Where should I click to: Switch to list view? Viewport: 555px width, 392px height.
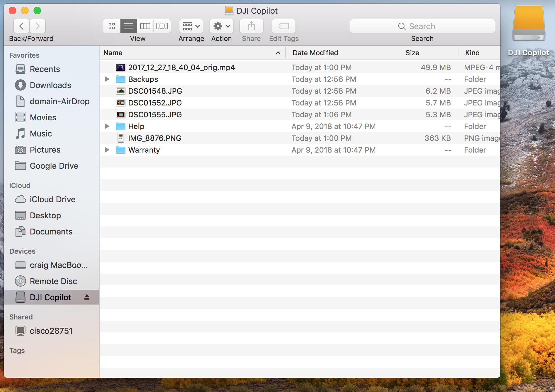tap(129, 26)
